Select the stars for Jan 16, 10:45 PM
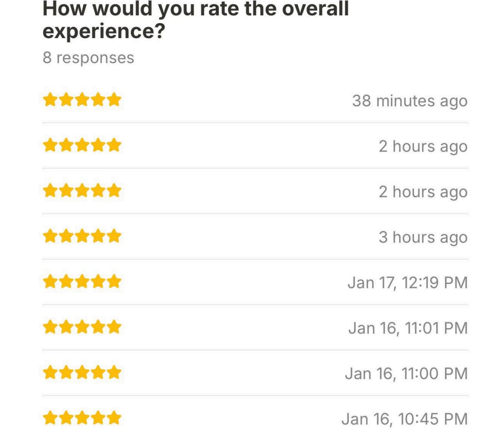 coord(82,418)
